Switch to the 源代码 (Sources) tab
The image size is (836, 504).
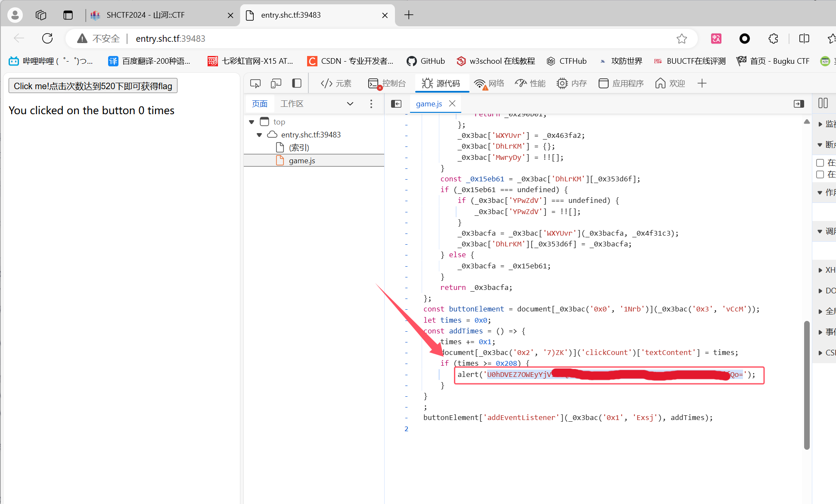[x=441, y=84]
